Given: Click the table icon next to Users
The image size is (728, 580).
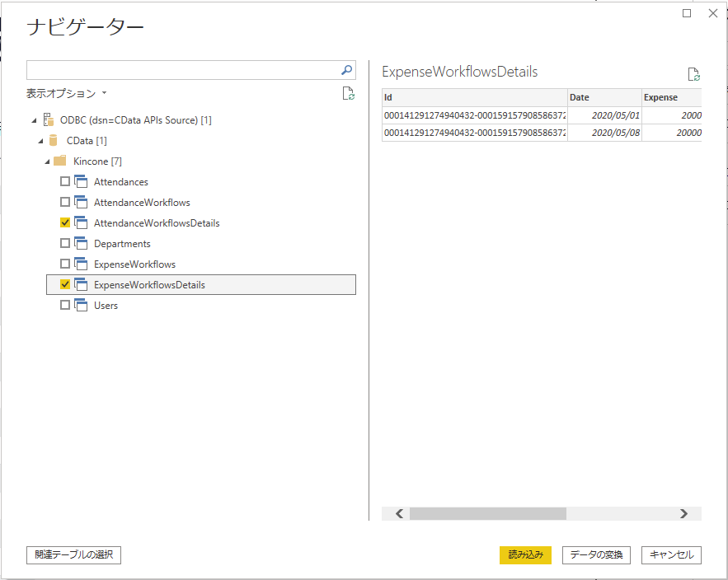Looking at the screenshot, I should [81, 305].
